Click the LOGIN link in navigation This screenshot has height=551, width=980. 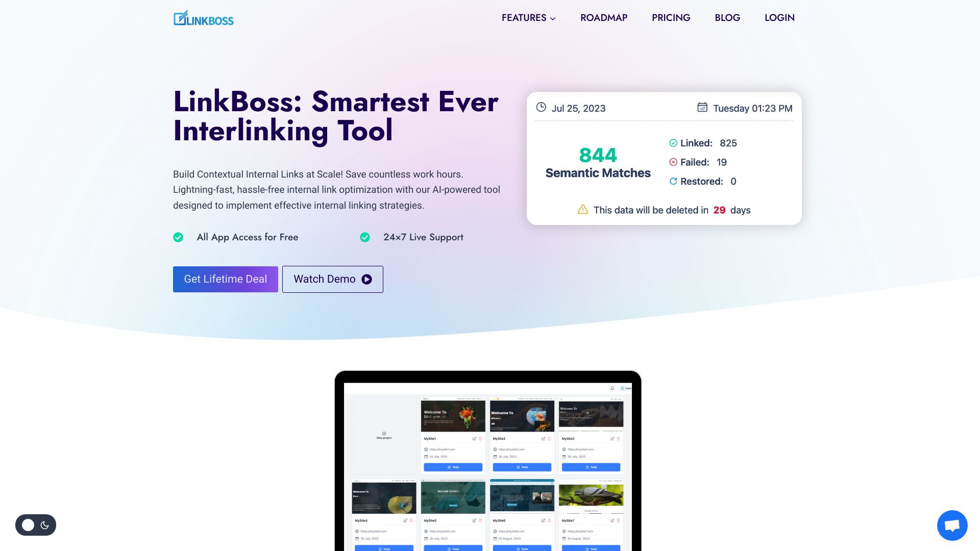(779, 17)
